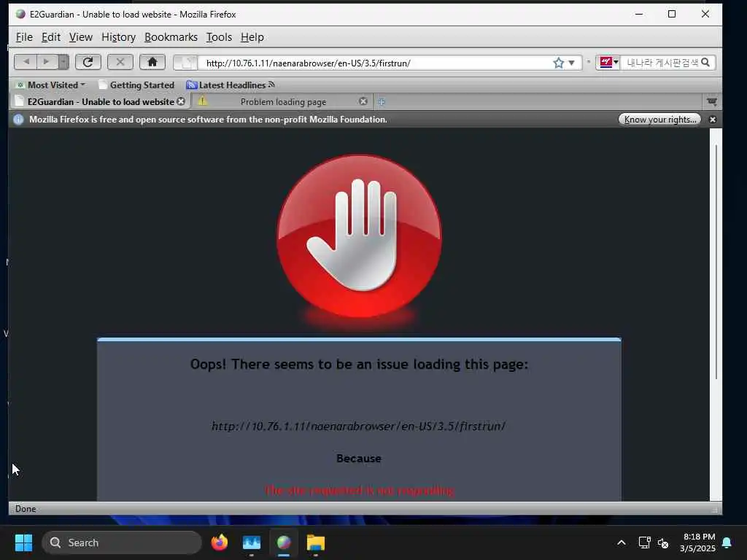Viewport: 747px width, 560px height.
Task: Click the search magnifier icon
Action: point(705,63)
